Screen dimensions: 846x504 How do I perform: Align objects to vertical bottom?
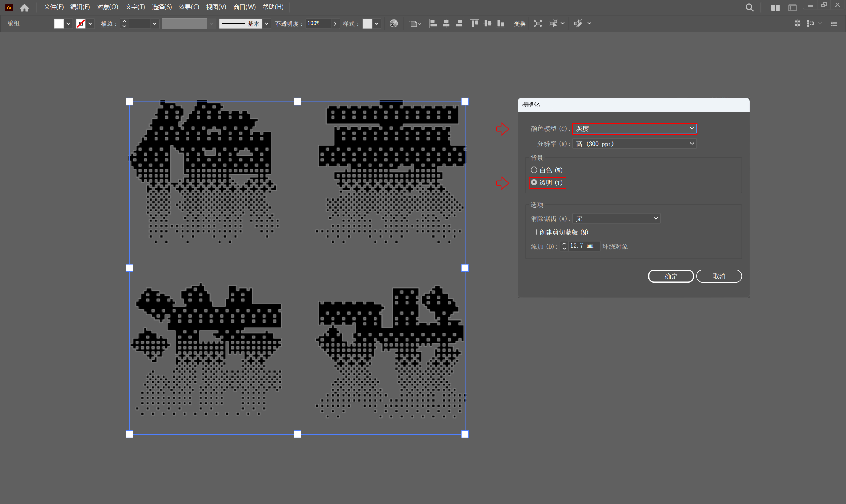pos(501,23)
